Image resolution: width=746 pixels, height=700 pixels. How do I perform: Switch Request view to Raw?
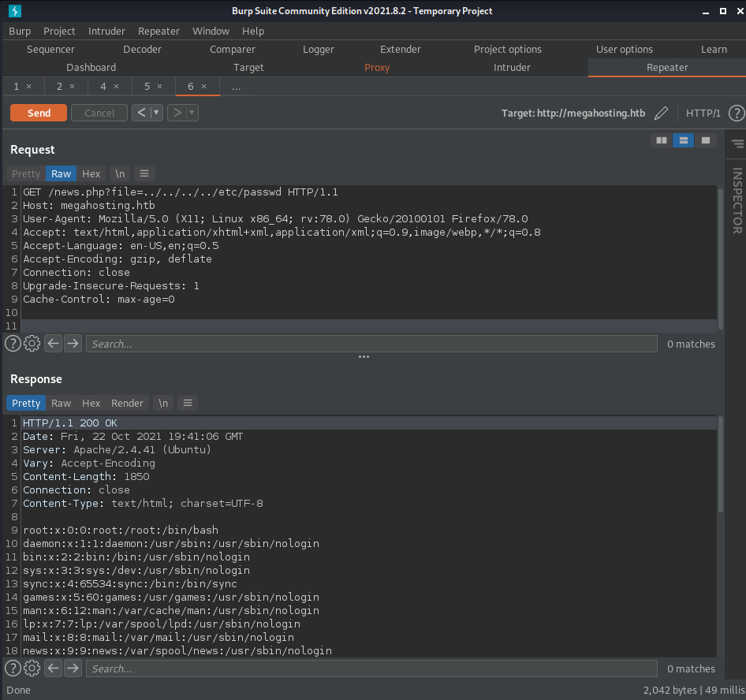(62, 173)
